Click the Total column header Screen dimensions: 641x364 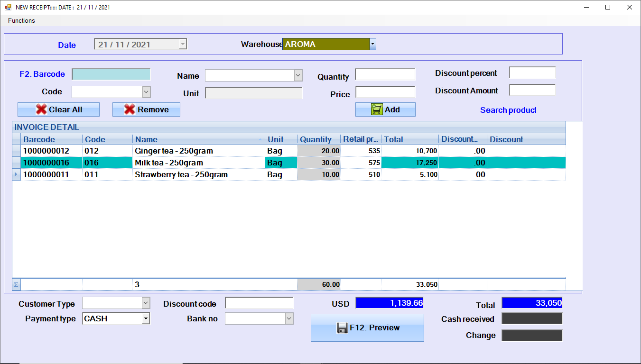pyautogui.click(x=410, y=139)
